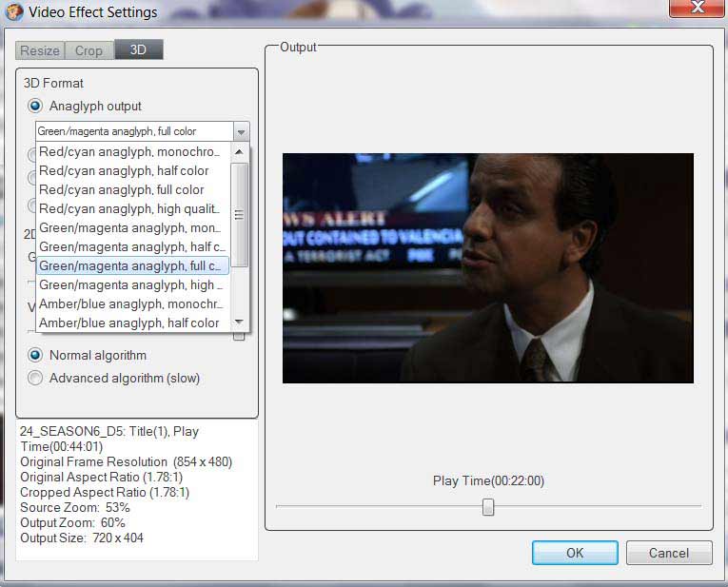Click the Play Time slider handle
728x587 pixels.
488,507
